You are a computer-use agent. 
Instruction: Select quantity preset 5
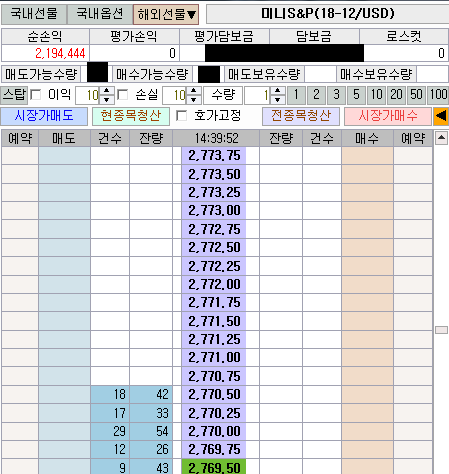(x=356, y=95)
